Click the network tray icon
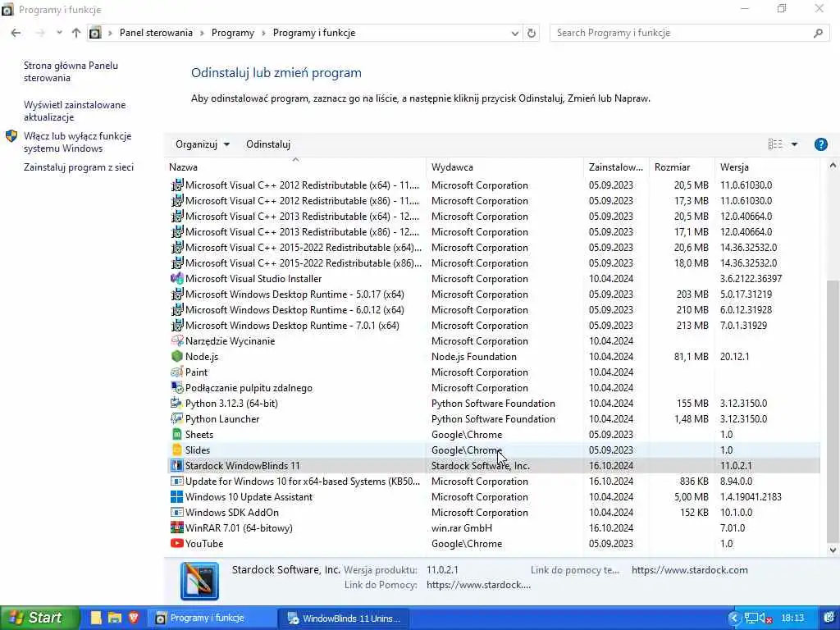 [x=751, y=619]
